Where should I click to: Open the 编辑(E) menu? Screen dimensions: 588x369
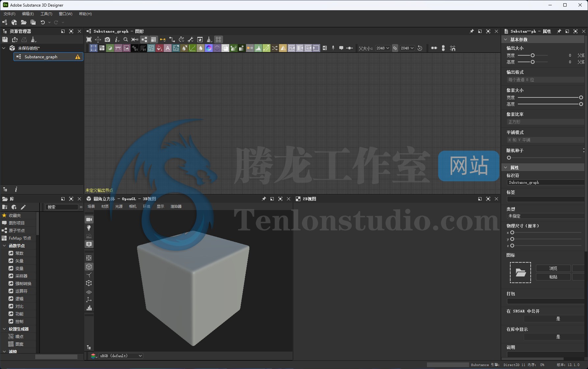coord(28,14)
